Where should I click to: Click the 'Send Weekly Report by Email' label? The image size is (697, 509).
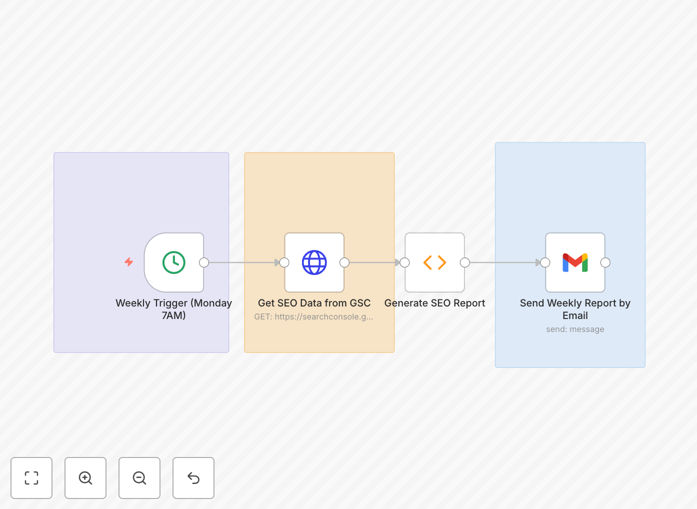pos(575,309)
